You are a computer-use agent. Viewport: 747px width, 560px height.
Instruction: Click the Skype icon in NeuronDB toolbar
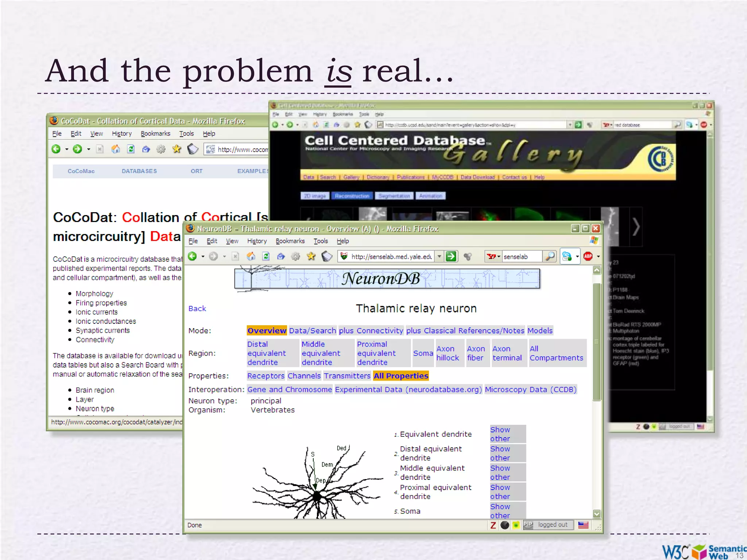pos(567,256)
